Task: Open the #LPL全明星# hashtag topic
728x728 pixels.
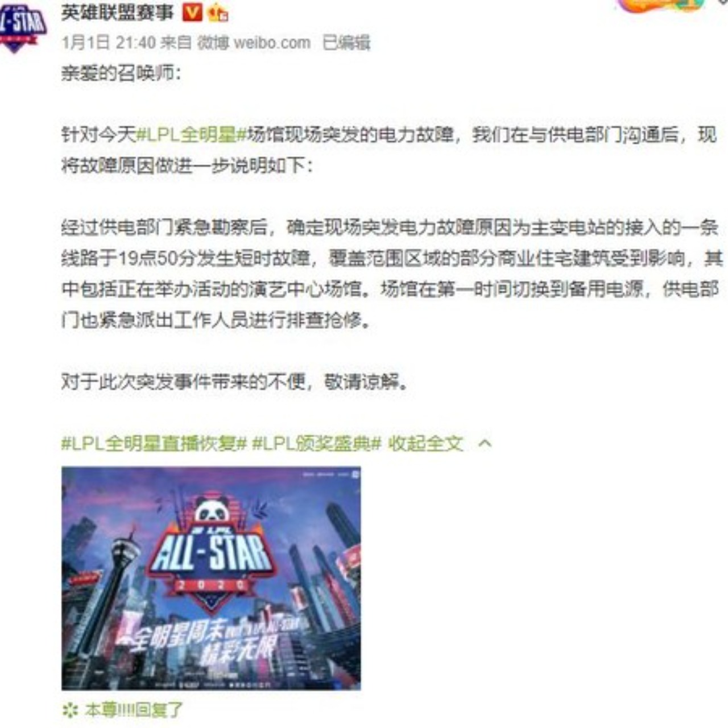Action: pyautogui.click(x=192, y=135)
